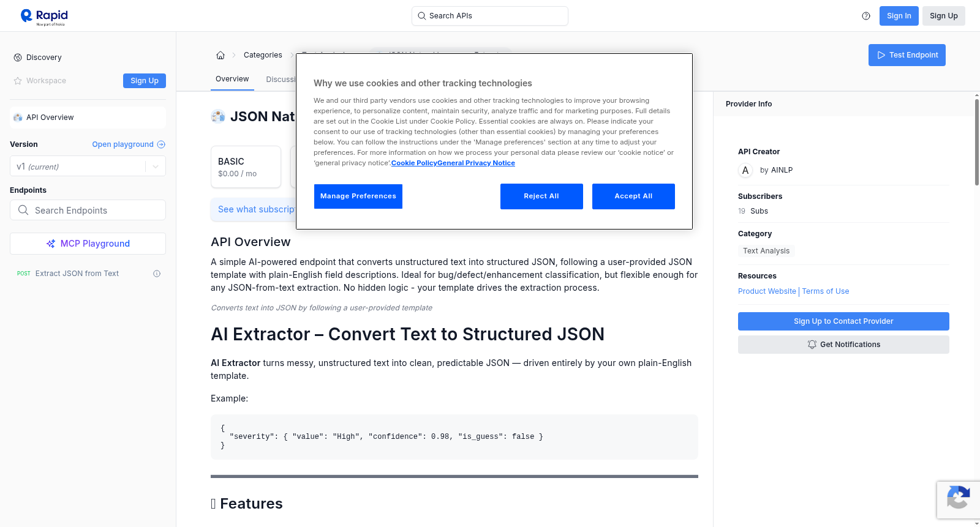The height and width of the screenshot is (527, 980).
Task: Click the '19 Subs' subscriber count
Action: click(x=753, y=211)
